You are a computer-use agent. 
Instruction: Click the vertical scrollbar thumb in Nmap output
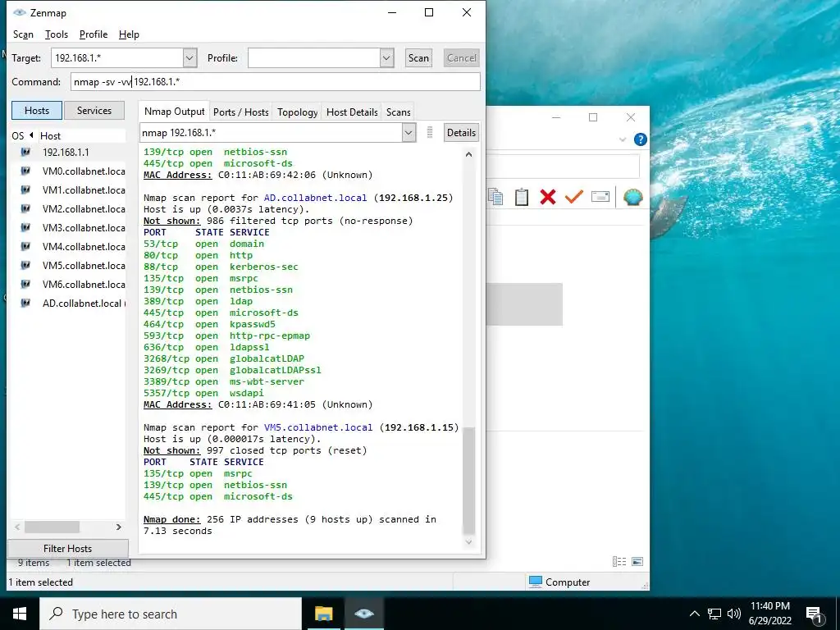(x=468, y=480)
